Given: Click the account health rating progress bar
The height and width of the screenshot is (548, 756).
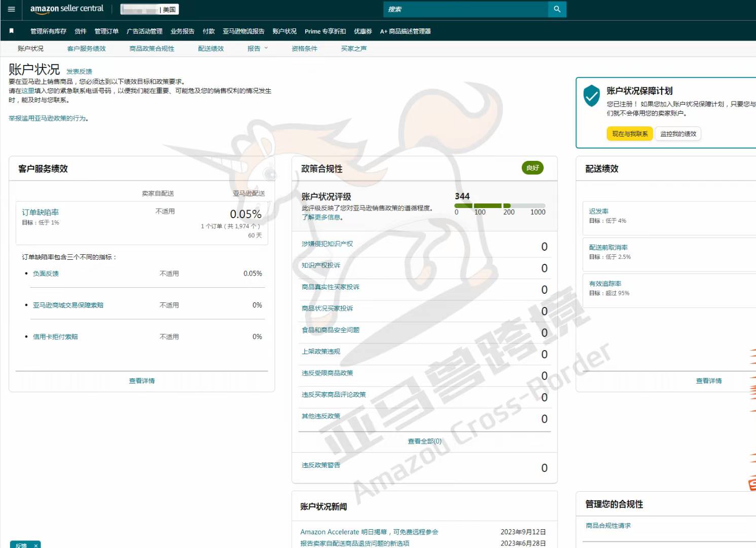Looking at the screenshot, I should point(500,205).
